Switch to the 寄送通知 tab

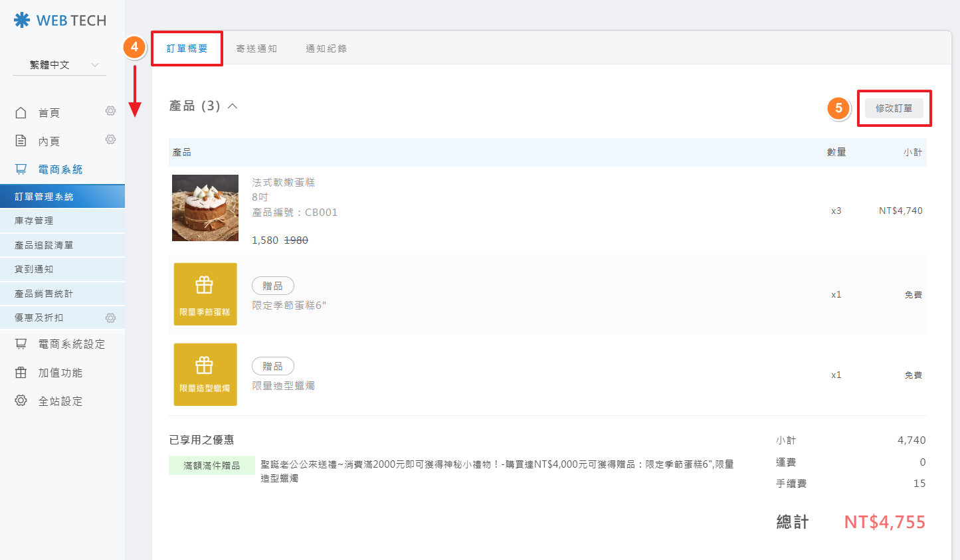click(256, 48)
